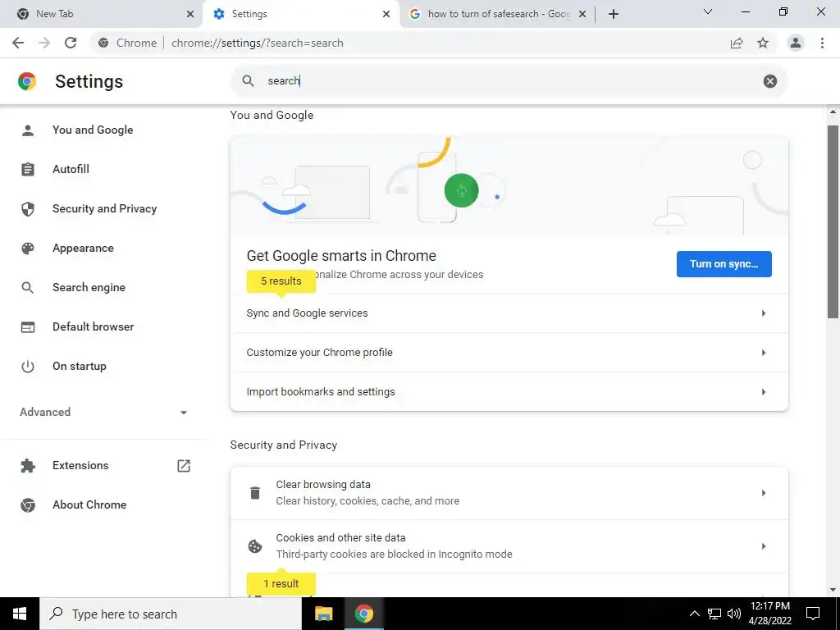Select Search engine in sidebar

[89, 288]
